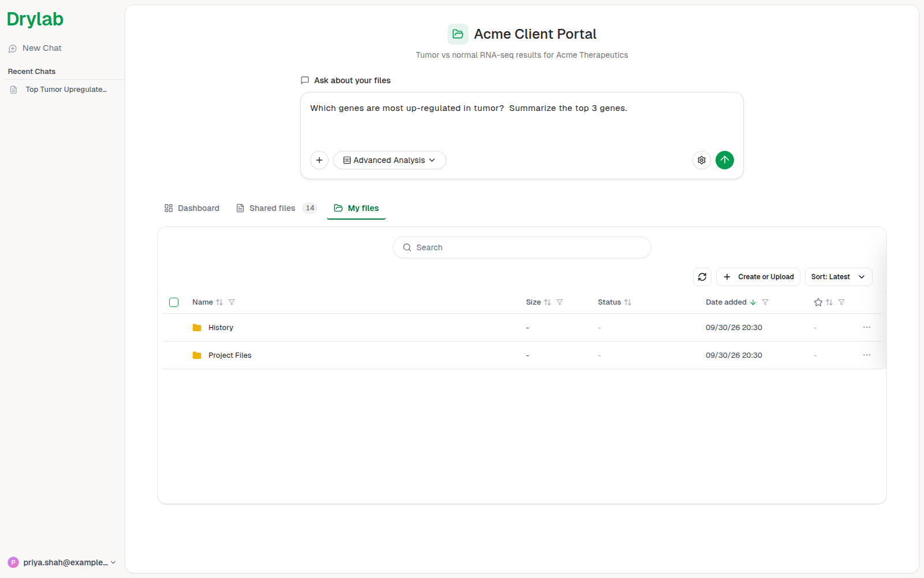Click the green send arrow button
Viewport: 924px width, 578px height.
click(x=725, y=160)
